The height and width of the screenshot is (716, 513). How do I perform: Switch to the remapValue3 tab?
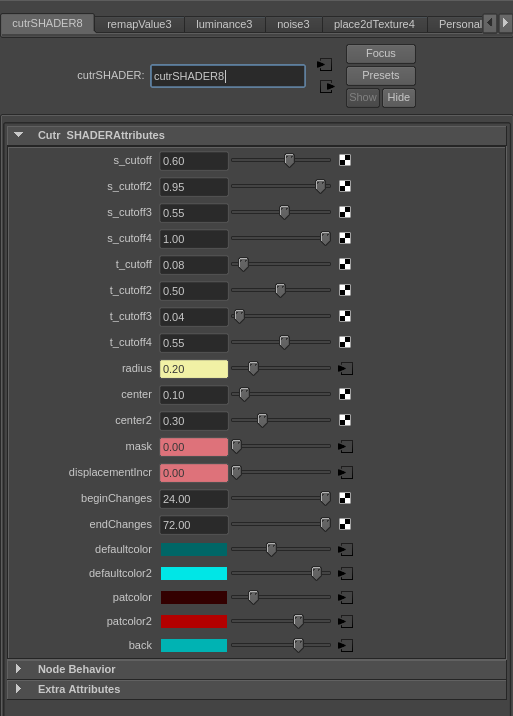coord(139,24)
